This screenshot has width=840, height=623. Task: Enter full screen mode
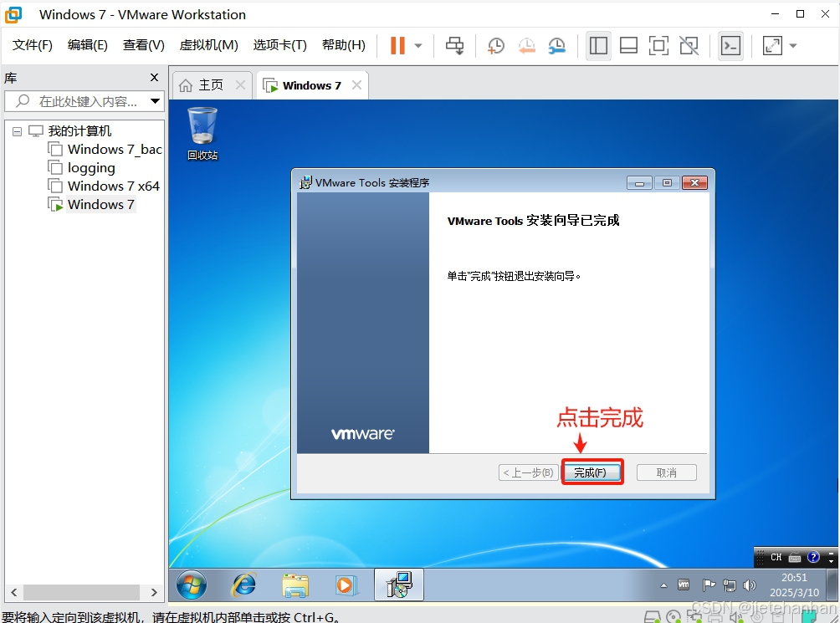pos(658,45)
